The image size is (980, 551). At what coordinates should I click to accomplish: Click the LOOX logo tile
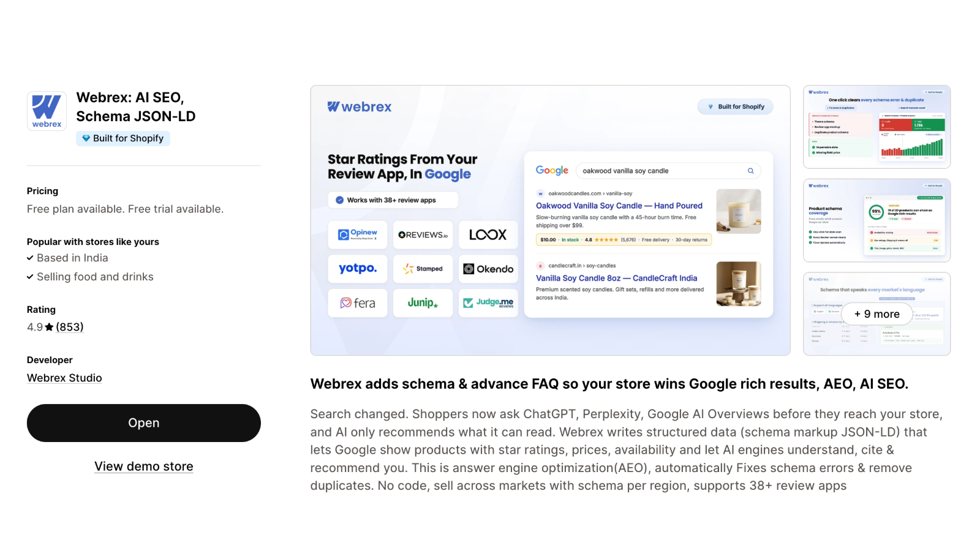pos(488,234)
